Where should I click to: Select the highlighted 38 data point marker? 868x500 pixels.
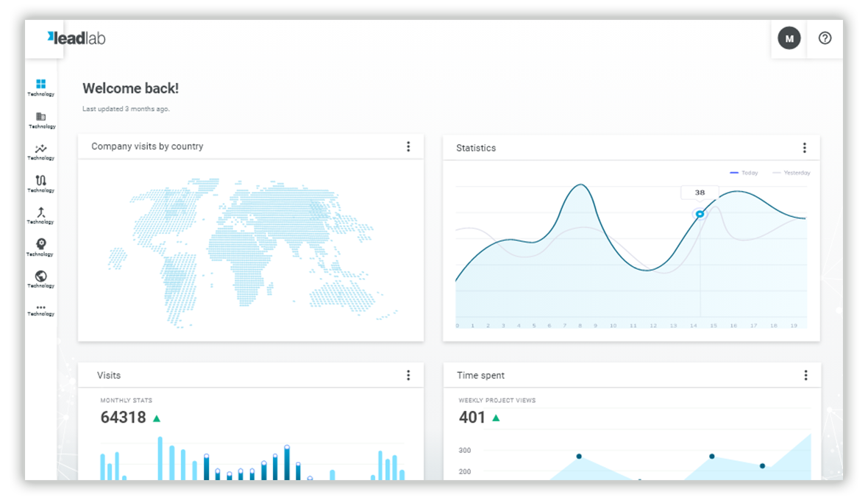point(700,214)
